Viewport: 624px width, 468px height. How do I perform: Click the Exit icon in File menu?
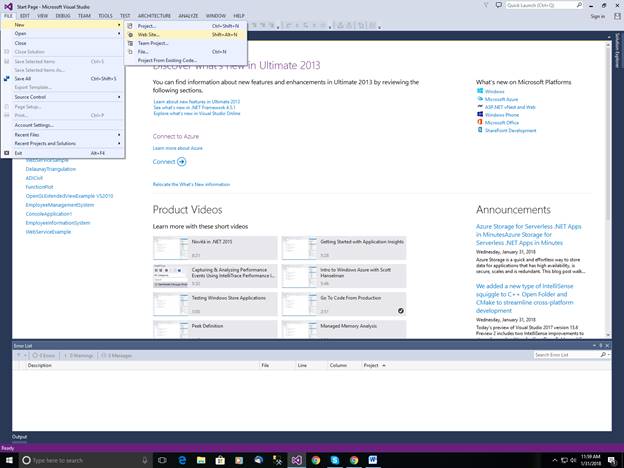pyautogui.click(x=7, y=153)
